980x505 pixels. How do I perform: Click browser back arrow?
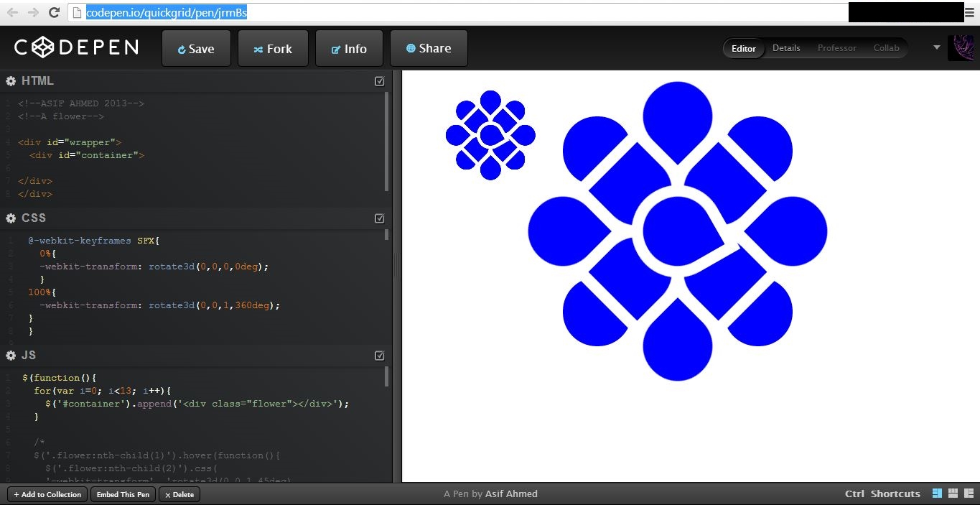click(11, 12)
